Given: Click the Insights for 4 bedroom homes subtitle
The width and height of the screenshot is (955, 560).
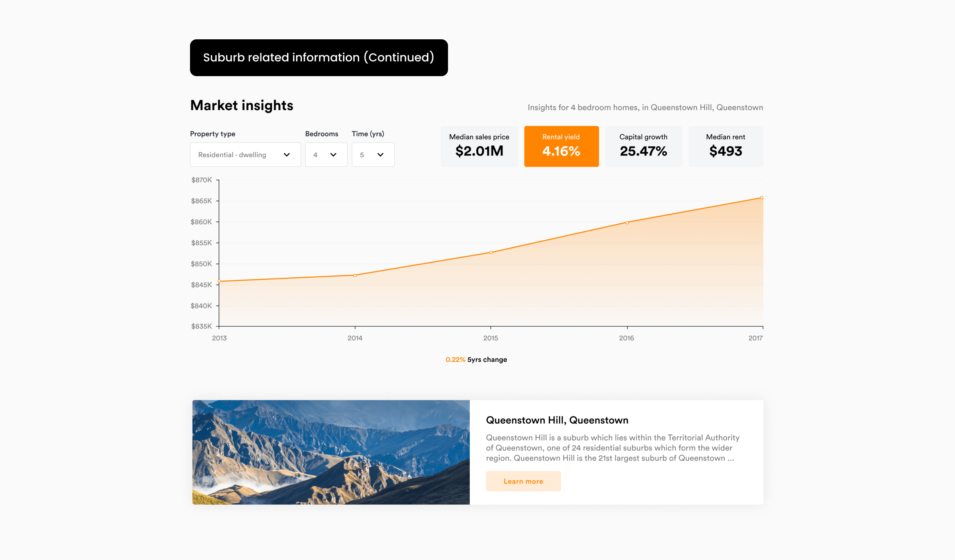Looking at the screenshot, I should click(645, 108).
